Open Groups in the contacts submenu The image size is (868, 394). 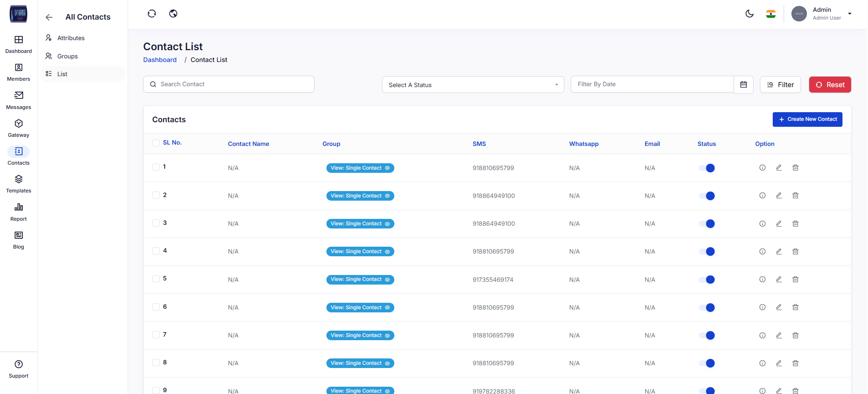click(x=67, y=56)
